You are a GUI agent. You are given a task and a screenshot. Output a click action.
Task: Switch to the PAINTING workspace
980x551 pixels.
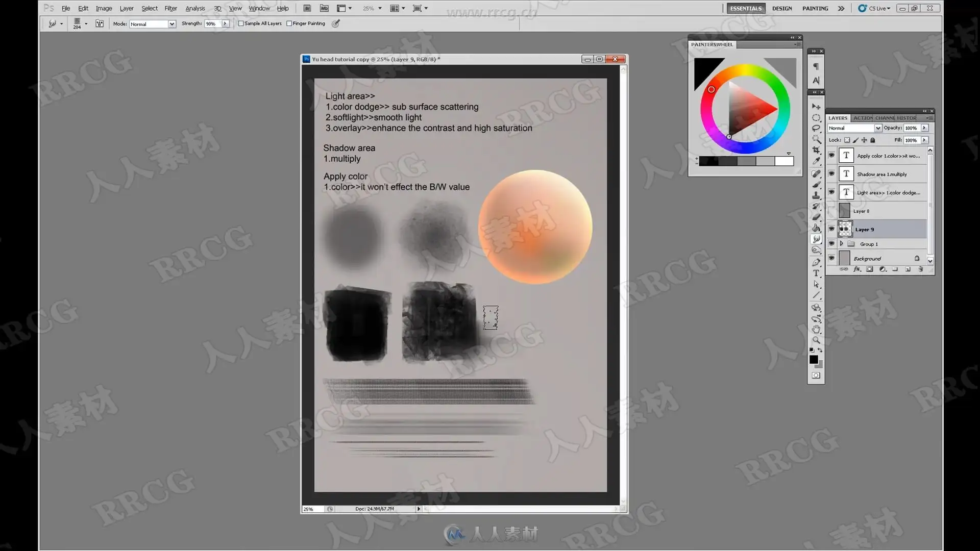tap(815, 8)
